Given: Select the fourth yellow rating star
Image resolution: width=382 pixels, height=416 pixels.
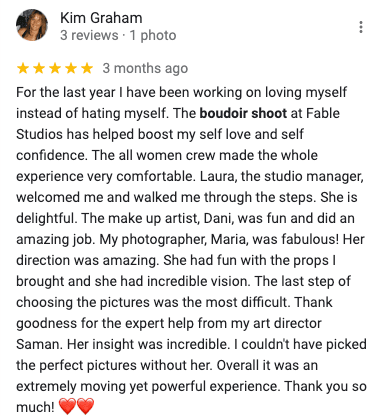Looking at the screenshot, I should (x=71, y=68).
